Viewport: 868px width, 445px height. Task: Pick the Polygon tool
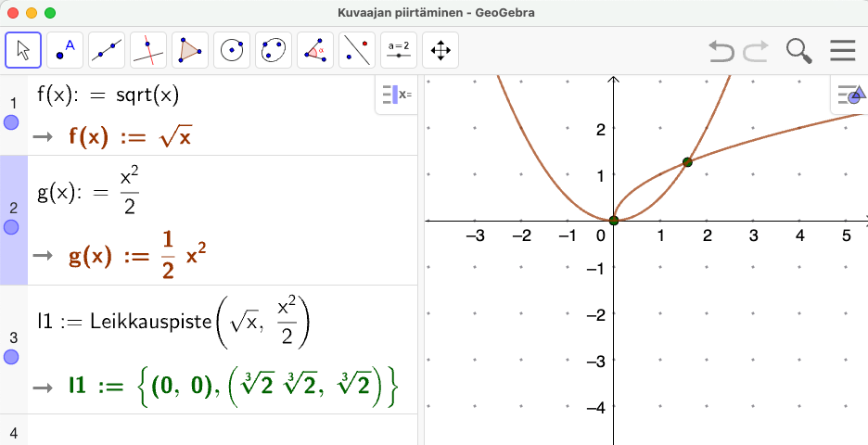coord(190,51)
